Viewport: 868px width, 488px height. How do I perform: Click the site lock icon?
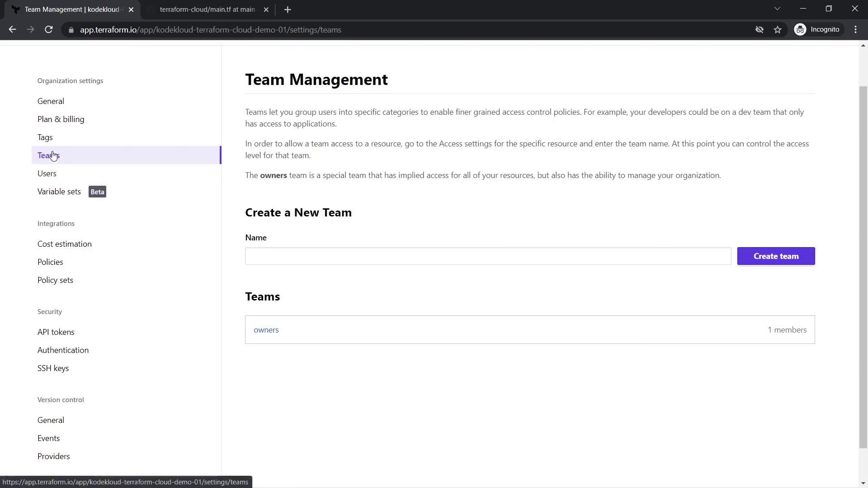pos(71,30)
